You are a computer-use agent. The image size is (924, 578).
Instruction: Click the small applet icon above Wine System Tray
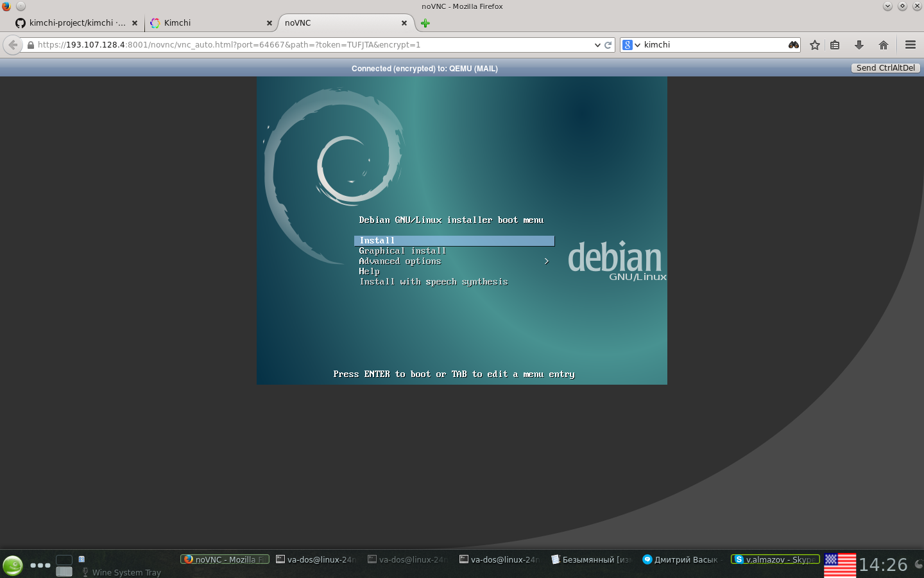[81, 559]
